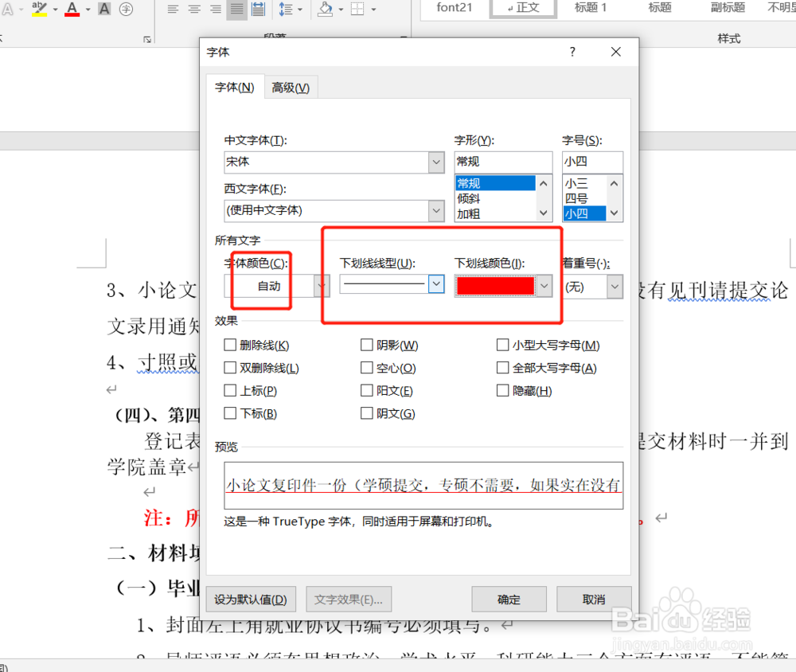Open the 下划线线型 underline style dropdown
Viewport: 796px width, 672px height.
[x=435, y=283]
